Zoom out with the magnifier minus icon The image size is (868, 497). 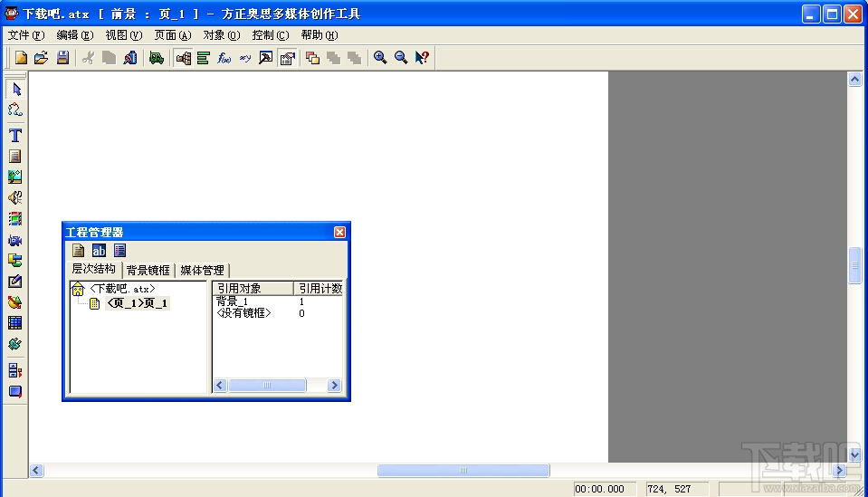[x=401, y=58]
